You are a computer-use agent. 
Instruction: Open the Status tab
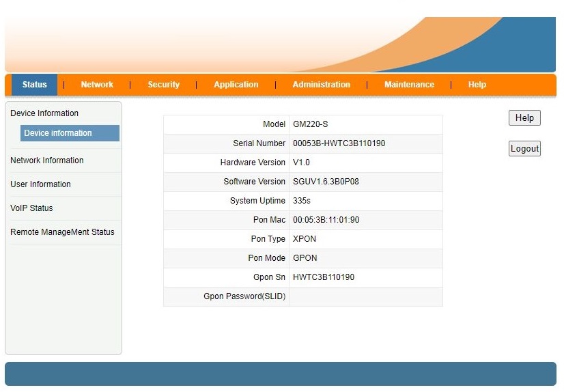tap(34, 85)
